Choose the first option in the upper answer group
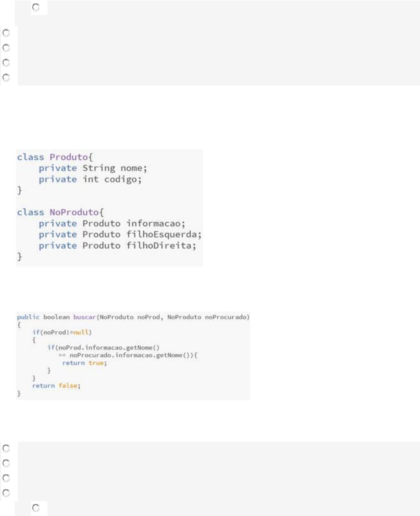This screenshot has height=516, width=420. (6, 33)
